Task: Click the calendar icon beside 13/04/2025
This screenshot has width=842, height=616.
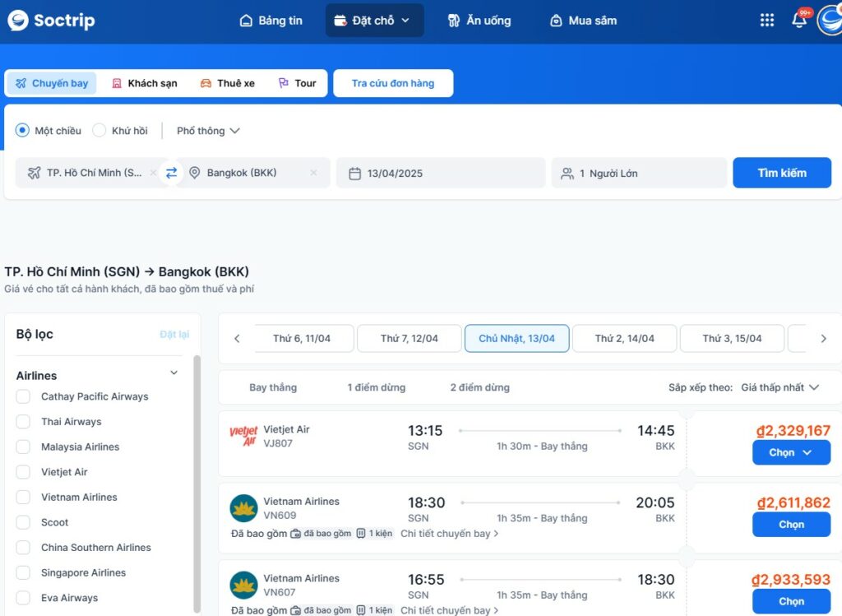Action: pyautogui.click(x=355, y=174)
